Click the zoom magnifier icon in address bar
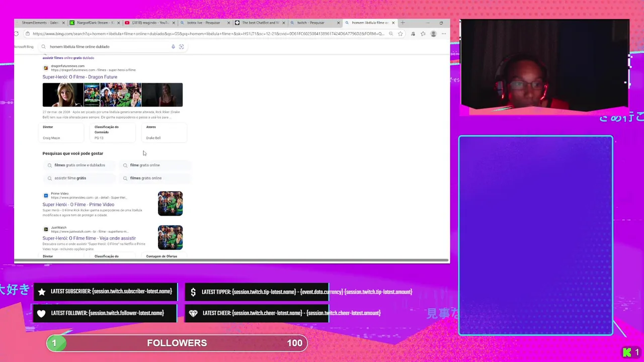Image resolution: width=644 pixels, height=362 pixels. [x=391, y=34]
